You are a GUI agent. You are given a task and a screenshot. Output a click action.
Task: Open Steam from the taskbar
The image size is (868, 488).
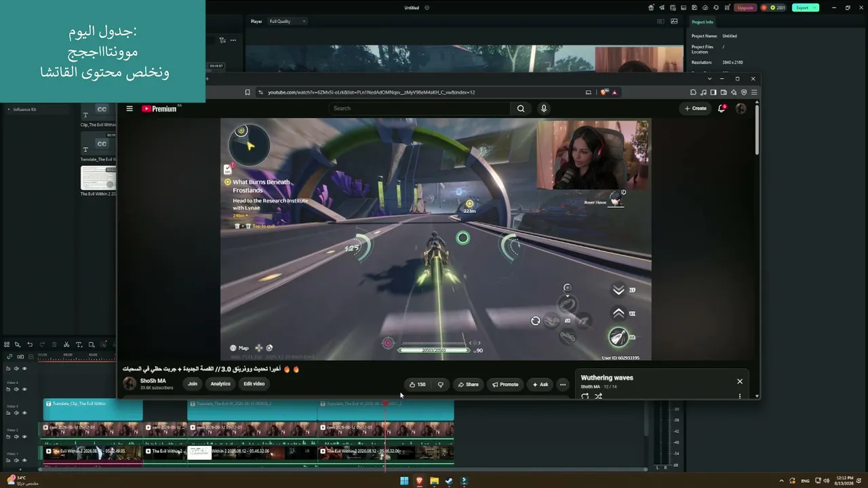449,481
